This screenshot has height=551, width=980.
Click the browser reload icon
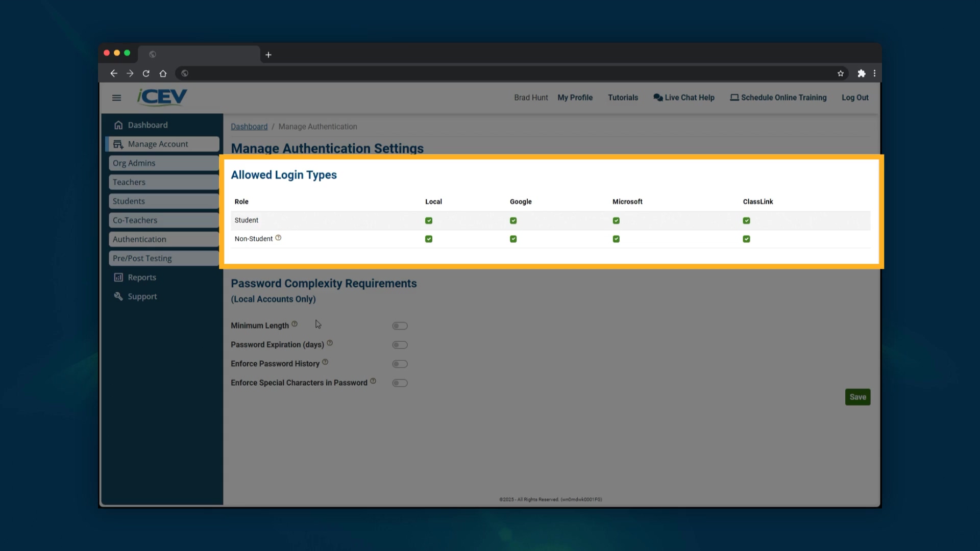[x=146, y=73]
